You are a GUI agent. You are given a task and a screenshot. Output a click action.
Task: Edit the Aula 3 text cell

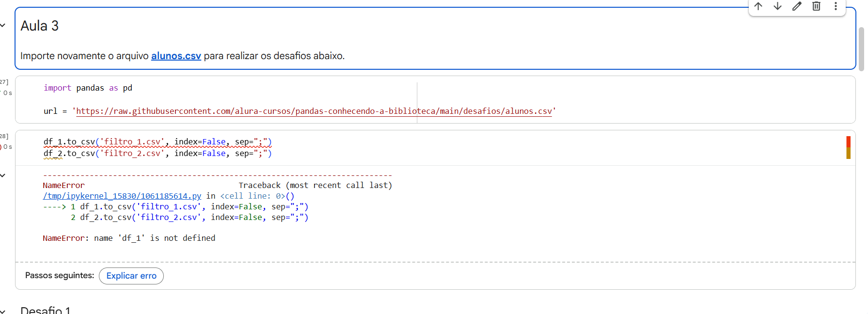coord(797,6)
